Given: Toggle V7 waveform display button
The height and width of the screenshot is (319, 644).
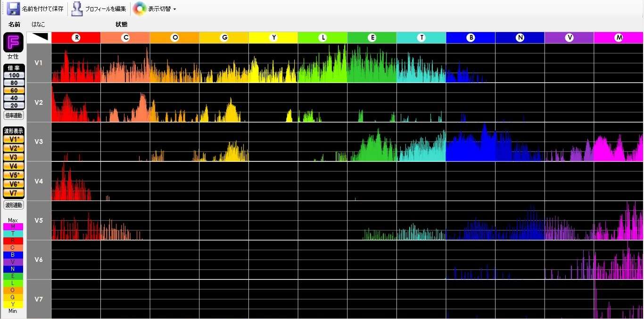Looking at the screenshot, I should [x=13, y=193].
